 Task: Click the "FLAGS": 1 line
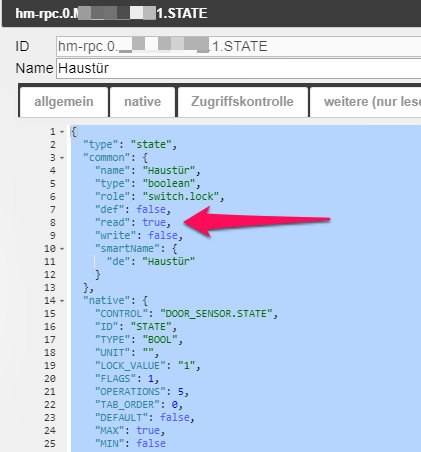pos(127,379)
